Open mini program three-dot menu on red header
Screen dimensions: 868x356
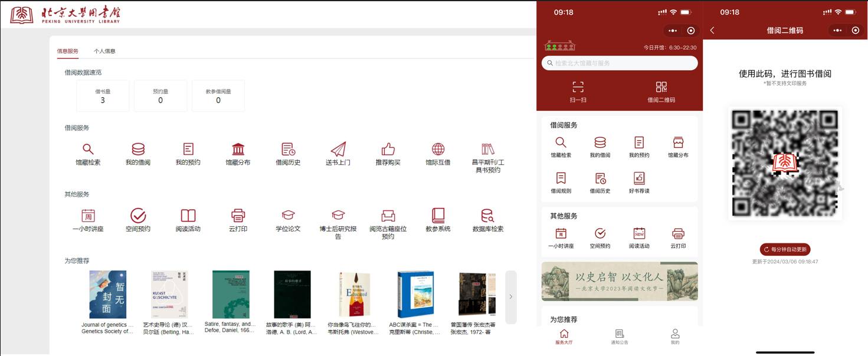pyautogui.click(x=673, y=31)
